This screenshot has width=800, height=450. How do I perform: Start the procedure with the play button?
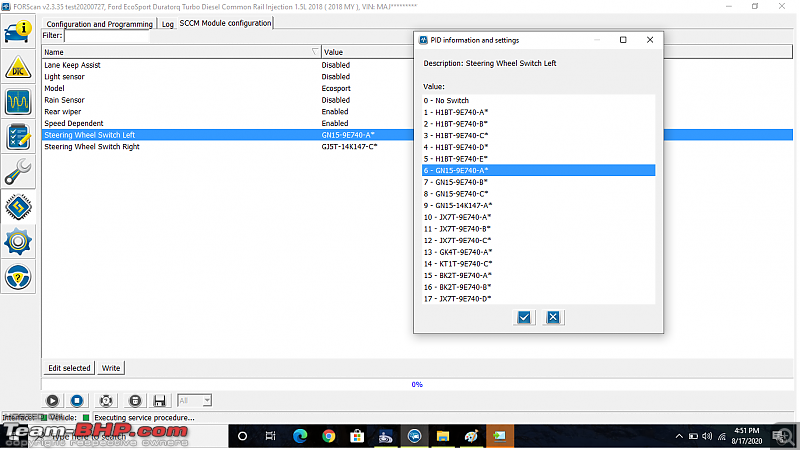[52, 401]
